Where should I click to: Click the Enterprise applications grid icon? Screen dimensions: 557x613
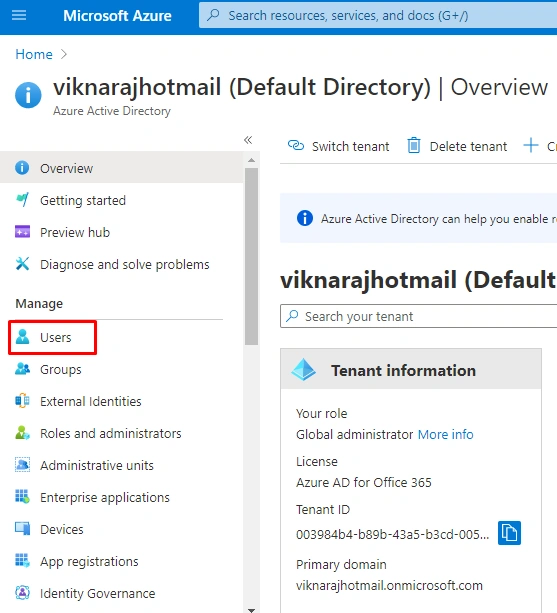pos(22,496)
